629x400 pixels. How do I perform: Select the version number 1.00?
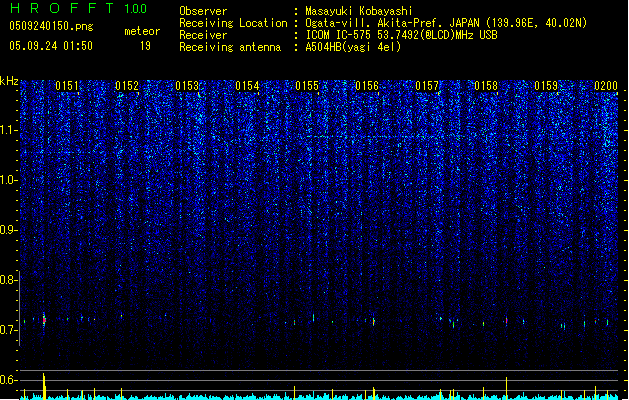(x=136, y=9)
